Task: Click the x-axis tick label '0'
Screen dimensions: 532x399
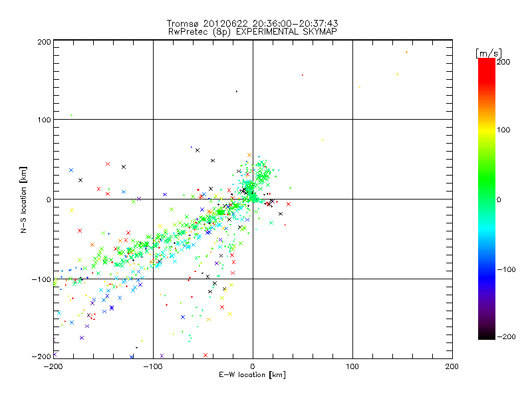Action: [x=253, y=366]
